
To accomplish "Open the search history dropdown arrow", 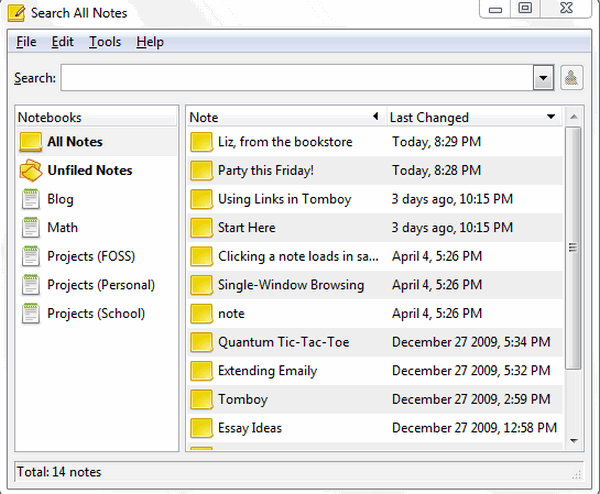I will coord(543,78).
